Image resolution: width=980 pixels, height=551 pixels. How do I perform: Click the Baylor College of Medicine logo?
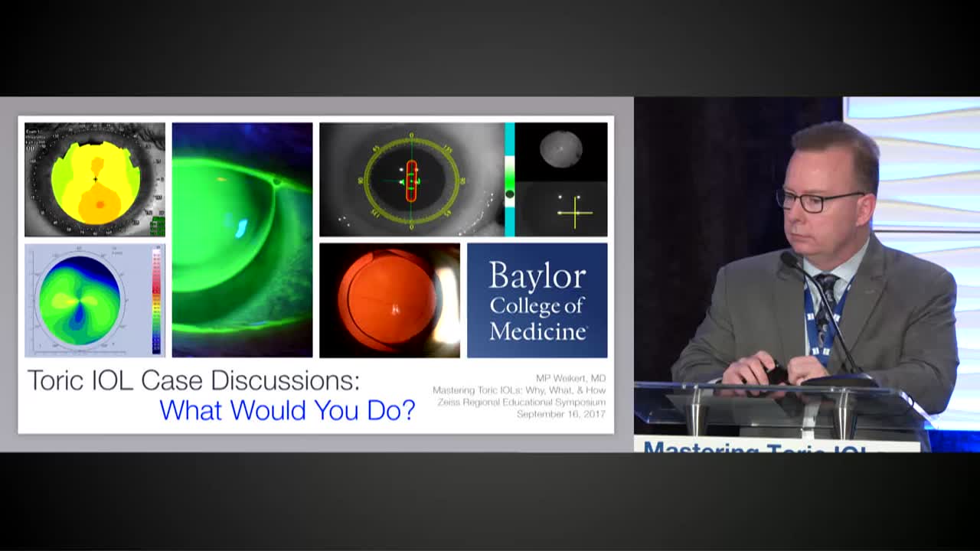(x=537, y=300)
